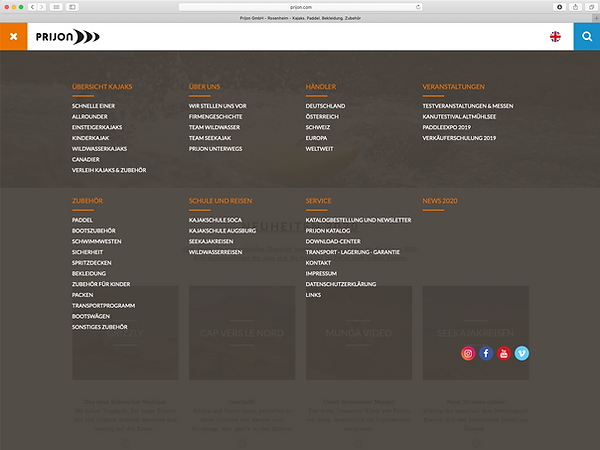The height and width of the screenshot is (450, 600).
Task: Select Schweiz dealers
Action: 318,127
